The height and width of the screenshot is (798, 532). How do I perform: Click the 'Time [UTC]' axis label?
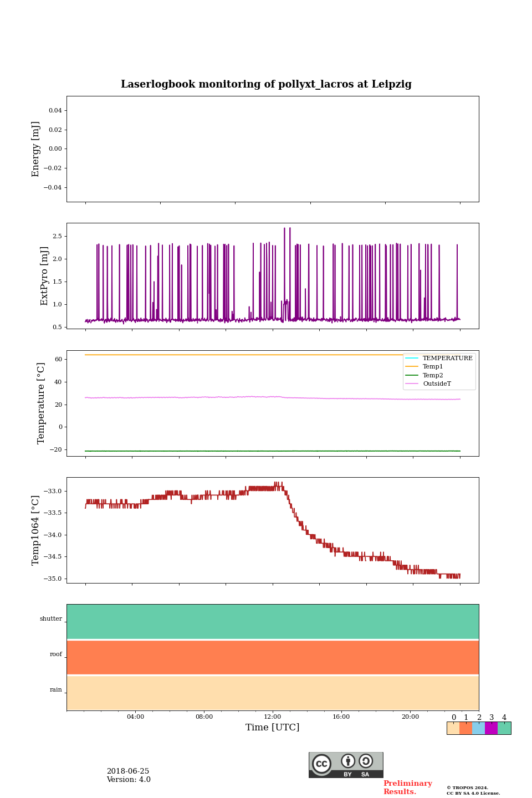[x=273, y=727]
